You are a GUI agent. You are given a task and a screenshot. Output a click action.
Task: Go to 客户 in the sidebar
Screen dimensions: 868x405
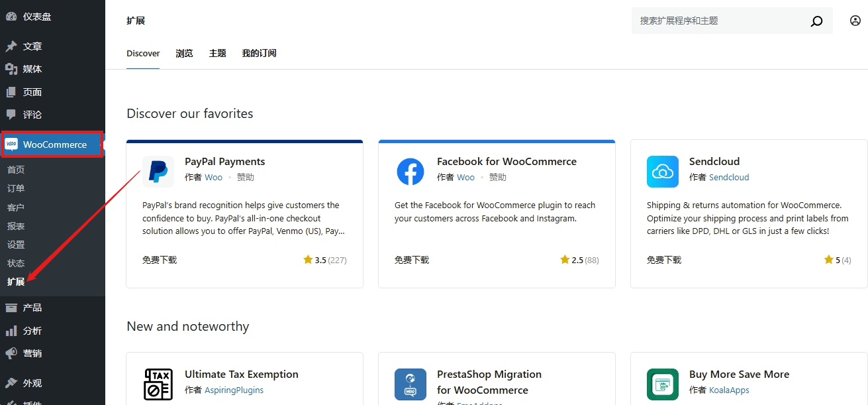click(x=16, y=207)
